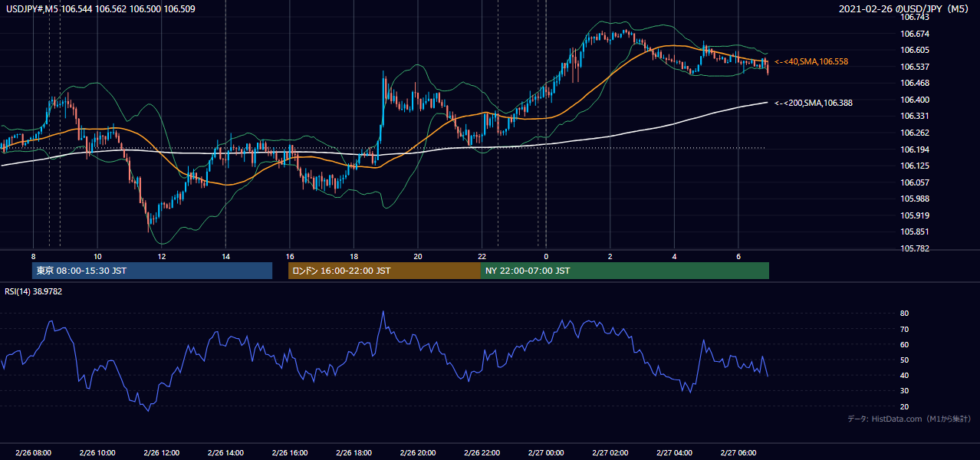Click RSI axis level 50
980x460 pixels.
905,360
